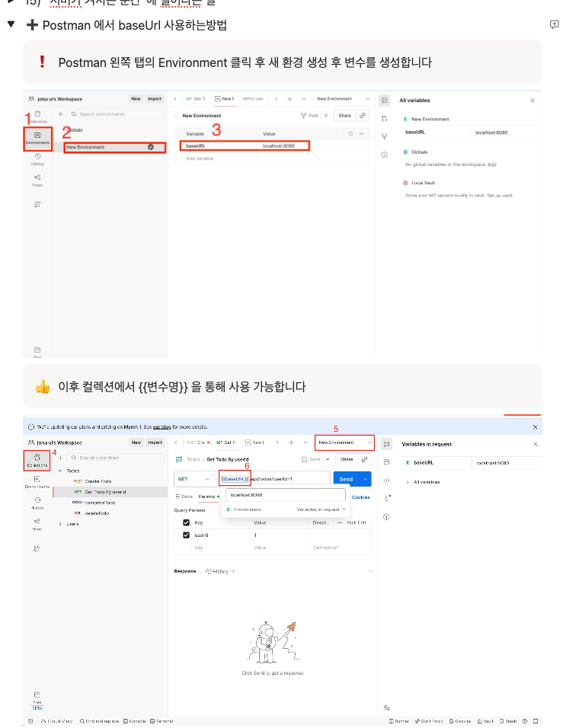Open Trash in the Postman status bar

tap(508, 721)
